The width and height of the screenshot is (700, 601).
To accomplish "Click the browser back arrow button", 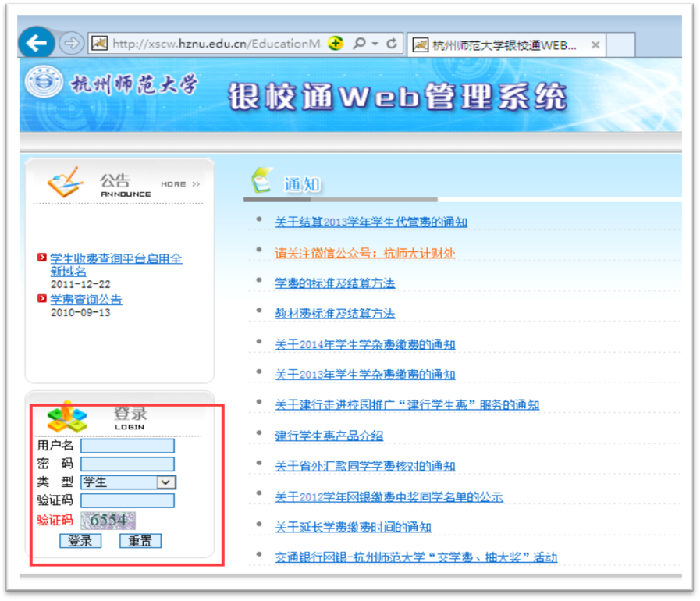I will 36,44.
